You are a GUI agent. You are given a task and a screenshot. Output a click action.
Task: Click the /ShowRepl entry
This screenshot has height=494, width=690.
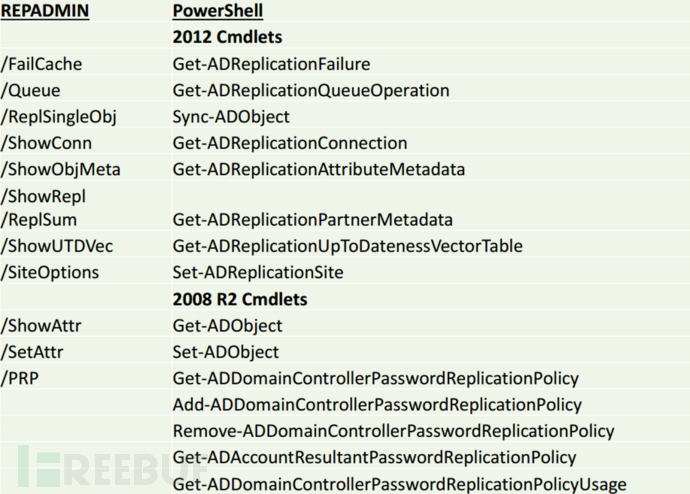click(43, 197)
